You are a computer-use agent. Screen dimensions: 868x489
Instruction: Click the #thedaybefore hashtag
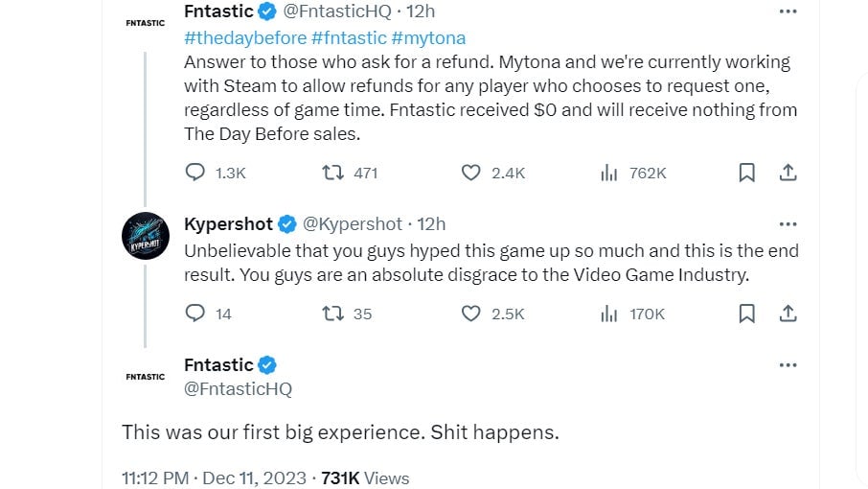pyautogui.click(x=243, y=37)
